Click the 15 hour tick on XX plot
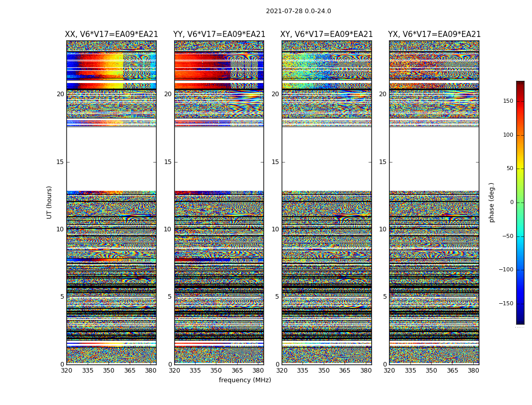 click(60, 162)
